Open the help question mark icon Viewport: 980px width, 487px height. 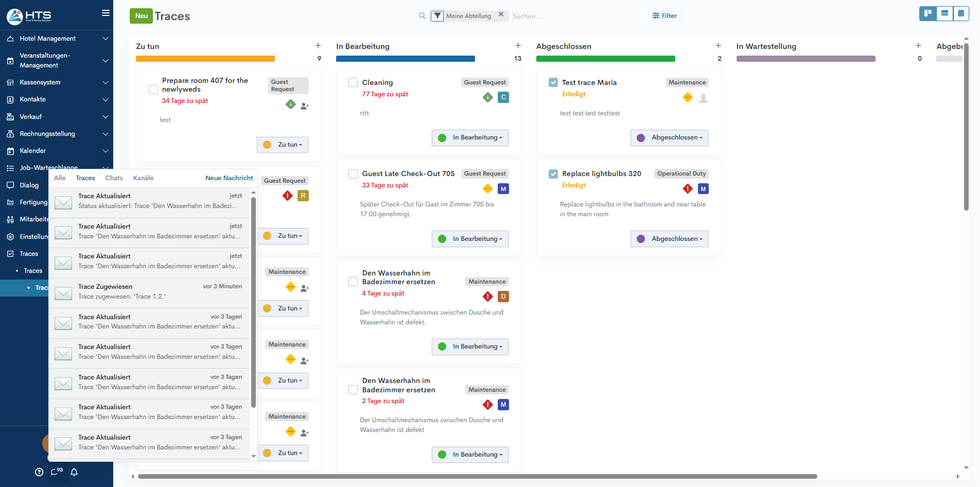(39, 472)
